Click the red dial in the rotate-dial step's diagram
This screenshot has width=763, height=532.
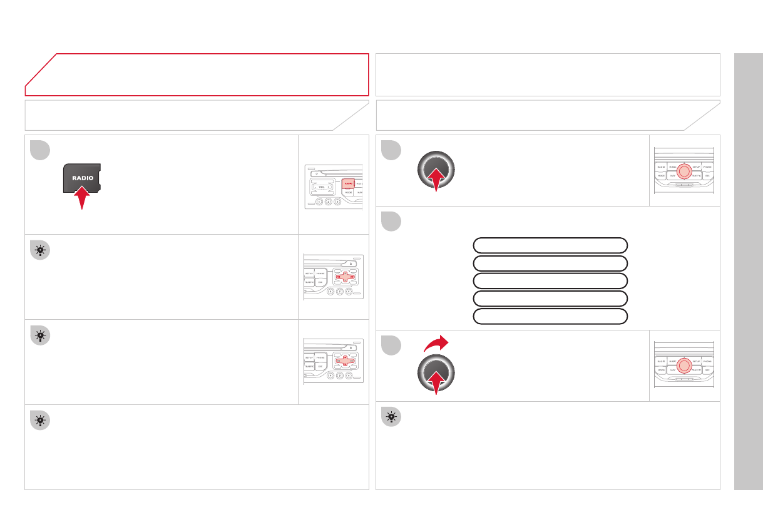click(684, 366)
